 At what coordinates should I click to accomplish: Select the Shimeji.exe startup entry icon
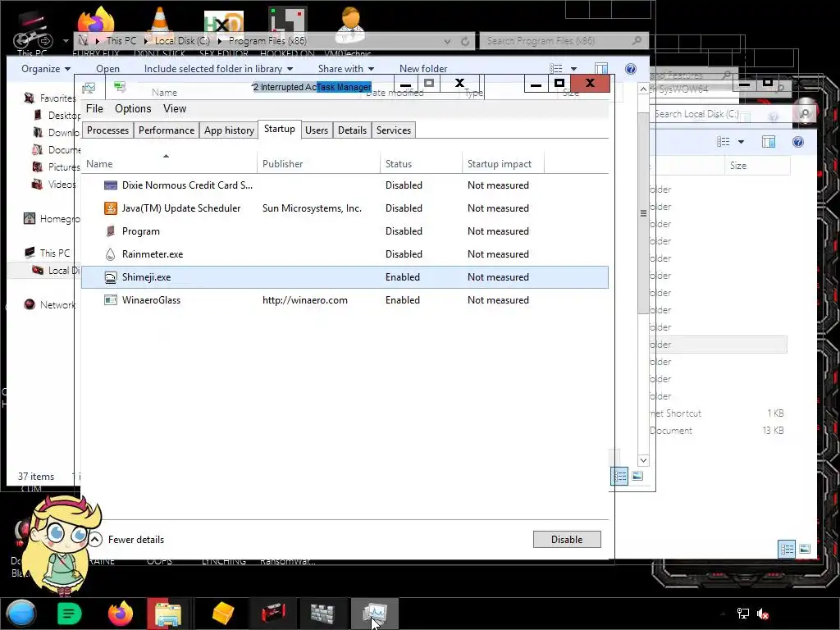pos(111,277)
